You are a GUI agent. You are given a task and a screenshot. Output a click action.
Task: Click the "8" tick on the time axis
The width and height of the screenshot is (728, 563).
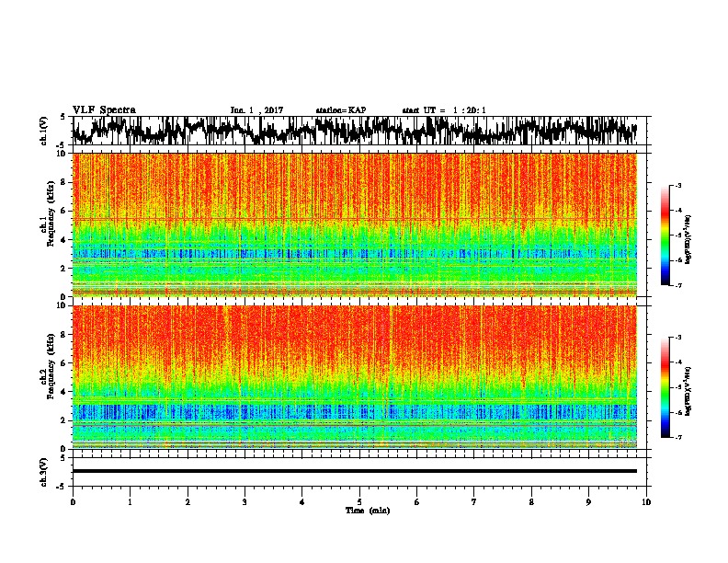pyautogui.click(x=531, y=502)
